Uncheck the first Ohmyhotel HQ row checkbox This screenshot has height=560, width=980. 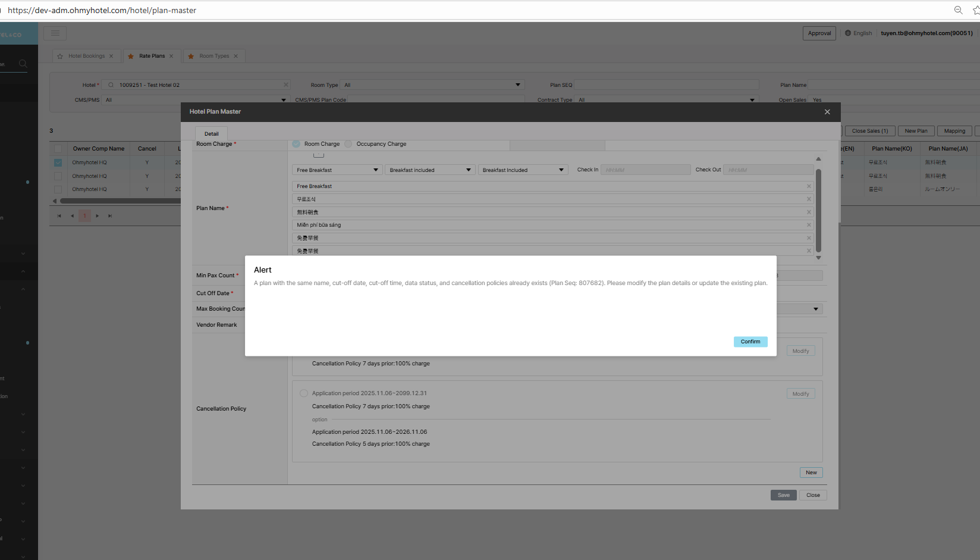coord(58,162)
